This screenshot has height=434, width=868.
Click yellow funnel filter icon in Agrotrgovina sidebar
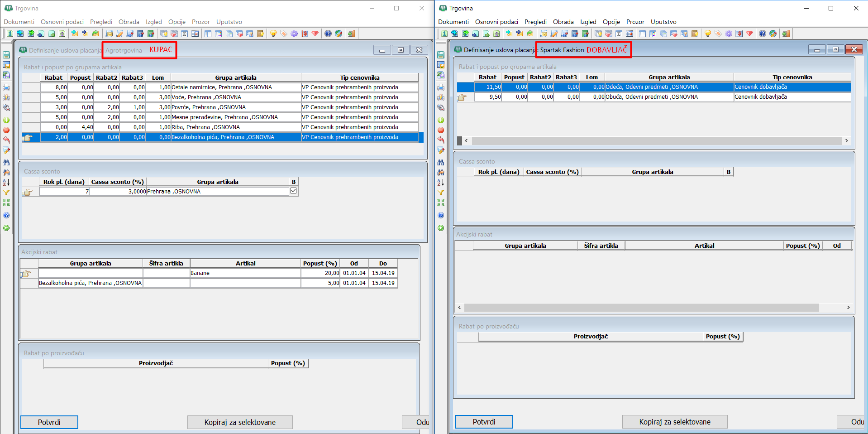pyautogui.click(x=6, y=192)
